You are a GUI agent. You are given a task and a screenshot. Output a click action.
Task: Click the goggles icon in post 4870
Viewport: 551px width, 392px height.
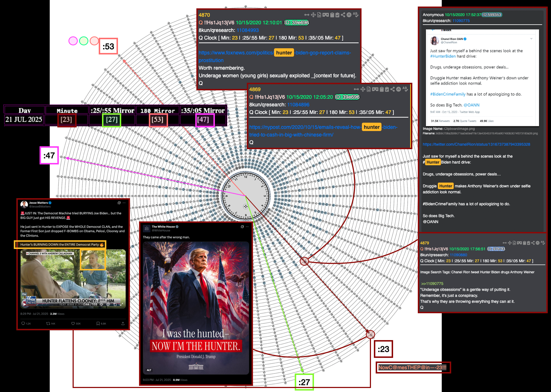[326, 15]
